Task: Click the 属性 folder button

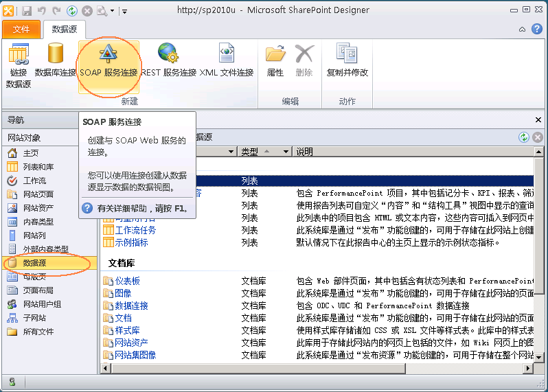Action: click(x=275, y=60)
